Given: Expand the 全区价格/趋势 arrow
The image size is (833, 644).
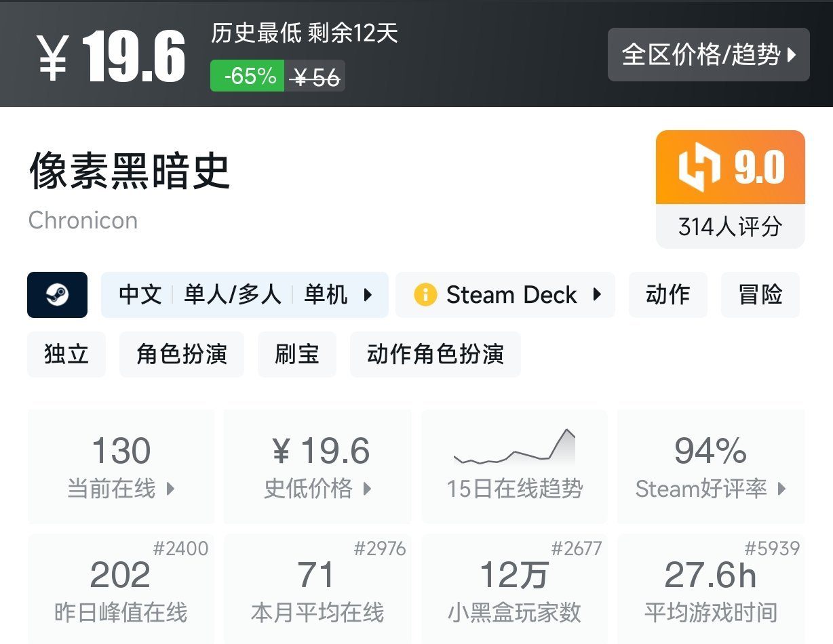Looking at the screenshot, I should coord(791,55).
